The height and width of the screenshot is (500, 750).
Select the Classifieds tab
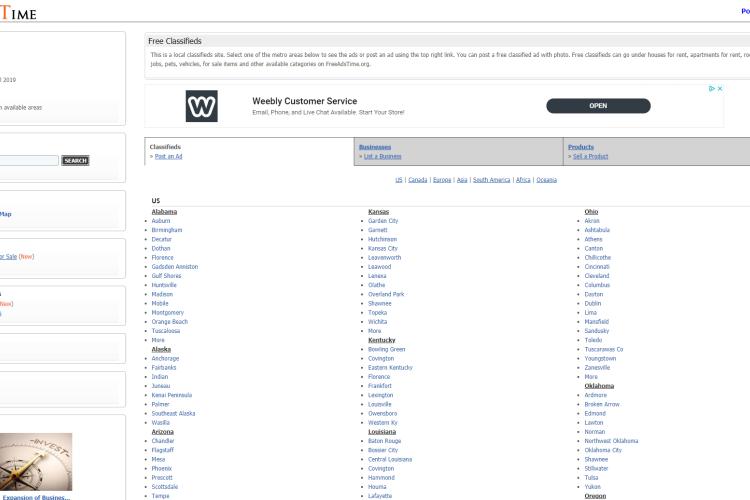tap(165, 147)
